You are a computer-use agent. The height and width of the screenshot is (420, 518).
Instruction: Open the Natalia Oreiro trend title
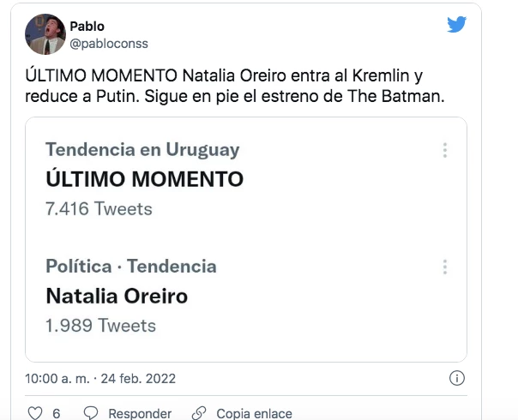coord(117,296)
